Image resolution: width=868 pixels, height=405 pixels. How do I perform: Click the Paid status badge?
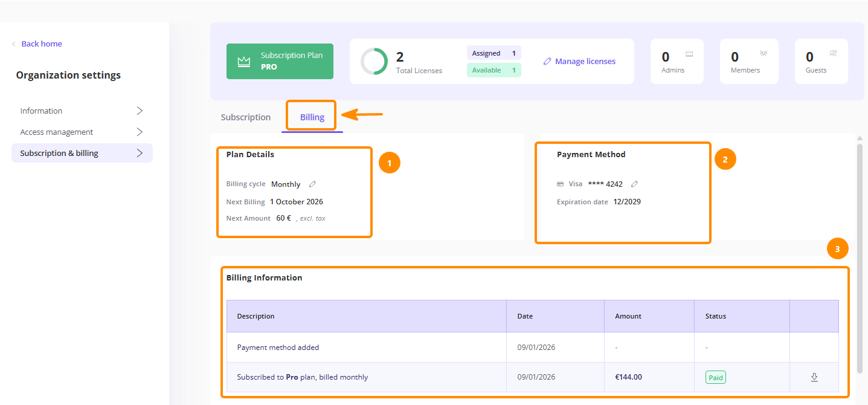click(x=716, y=377)
